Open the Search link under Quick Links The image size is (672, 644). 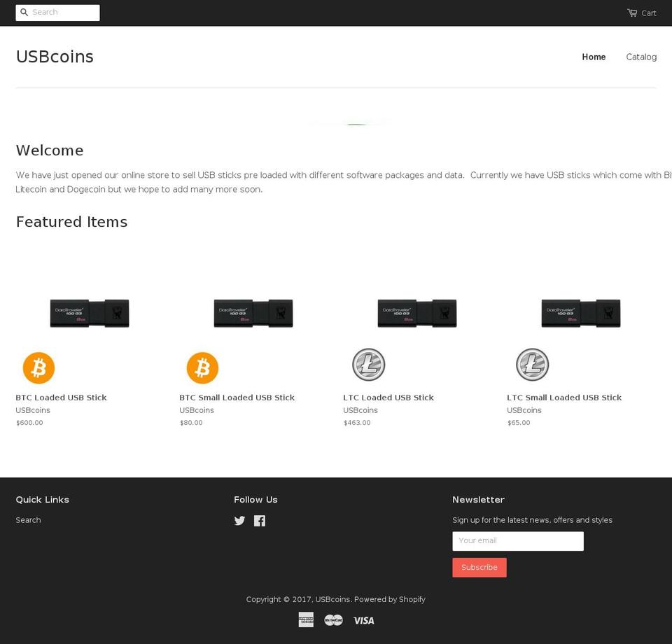[x=28, y=519]
